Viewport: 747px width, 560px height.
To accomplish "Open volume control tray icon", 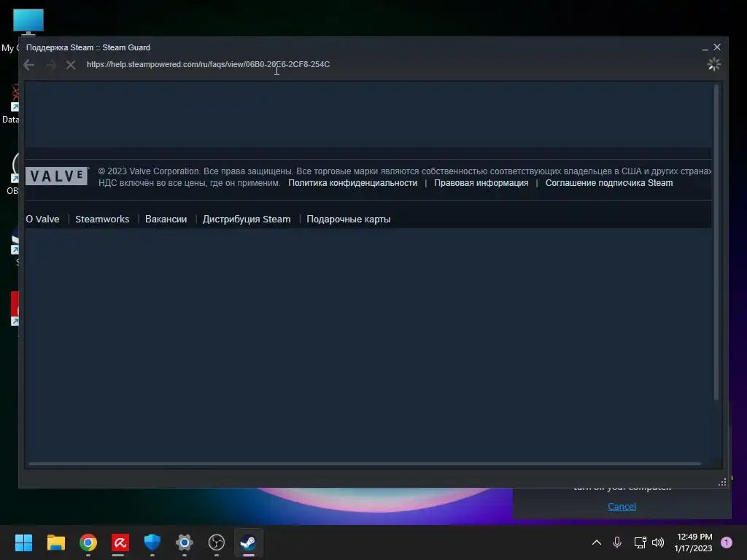I will tap(658, 542).
